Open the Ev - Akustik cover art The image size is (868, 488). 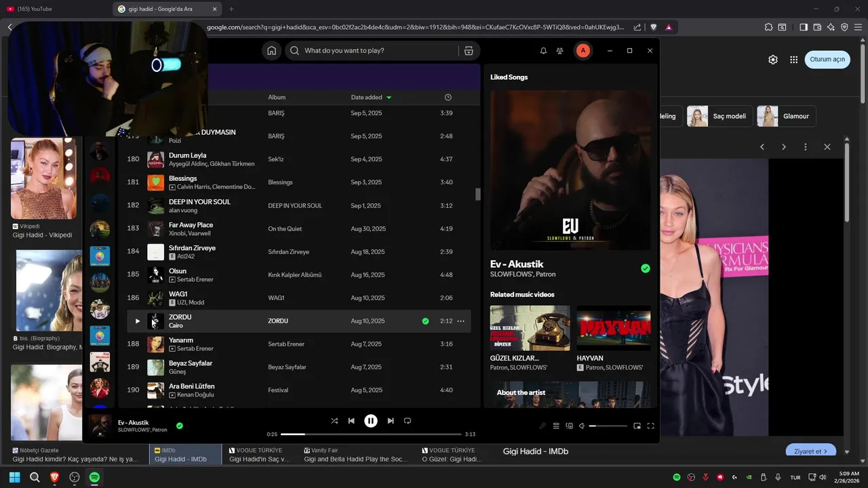570,170
